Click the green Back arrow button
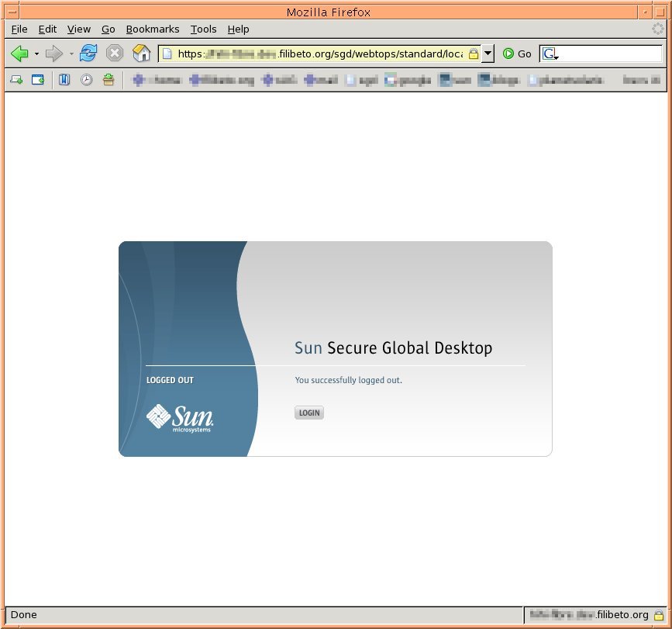Screen dimensions: 672x629 click(19, 54)
